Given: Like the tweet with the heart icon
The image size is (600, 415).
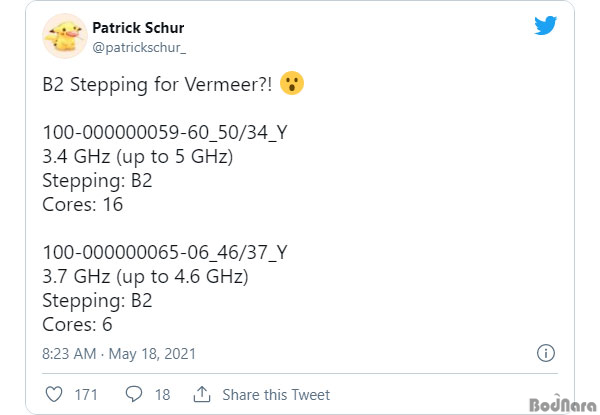Looking at the screenshot, I should click(x=54, y=394).
